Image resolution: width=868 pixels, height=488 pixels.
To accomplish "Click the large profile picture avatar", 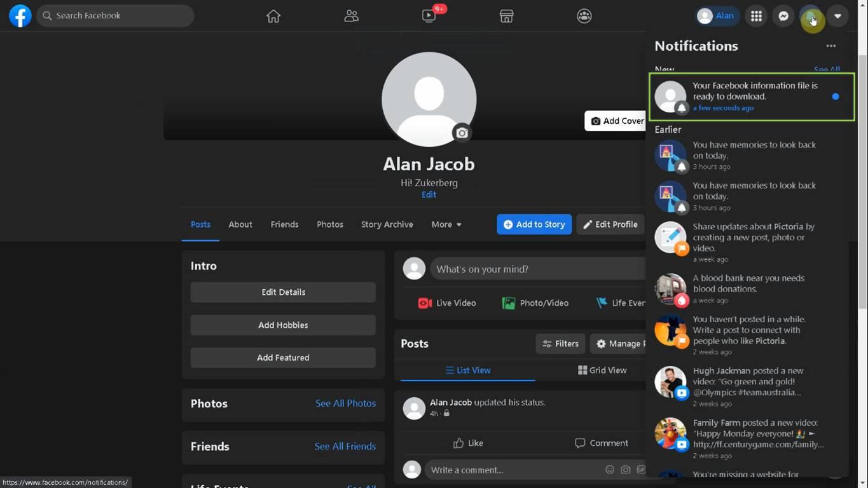I will coord(429,99).
